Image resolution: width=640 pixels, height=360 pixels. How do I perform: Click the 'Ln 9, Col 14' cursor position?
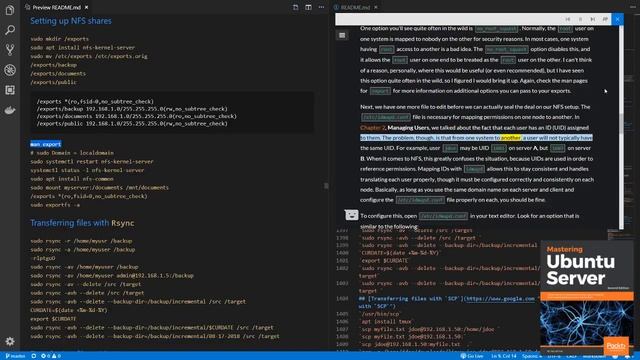pyautogui.click(x=504, y=356)
